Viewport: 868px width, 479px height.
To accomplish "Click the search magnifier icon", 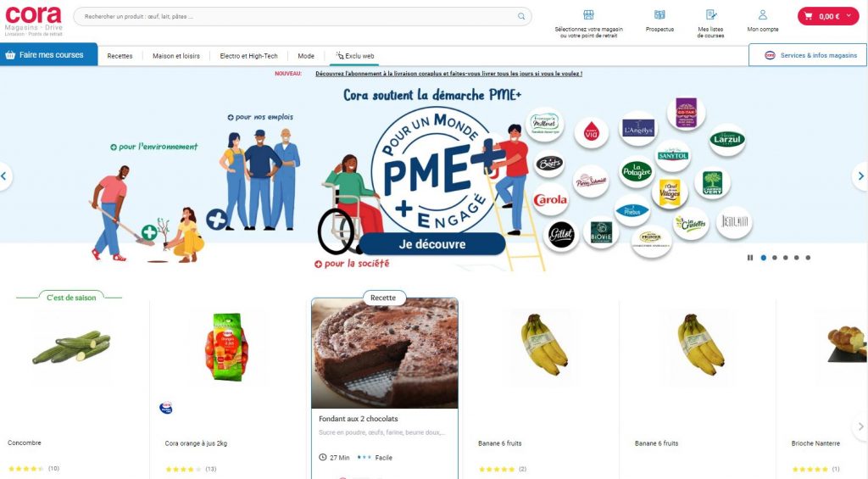I will [521, 17].
